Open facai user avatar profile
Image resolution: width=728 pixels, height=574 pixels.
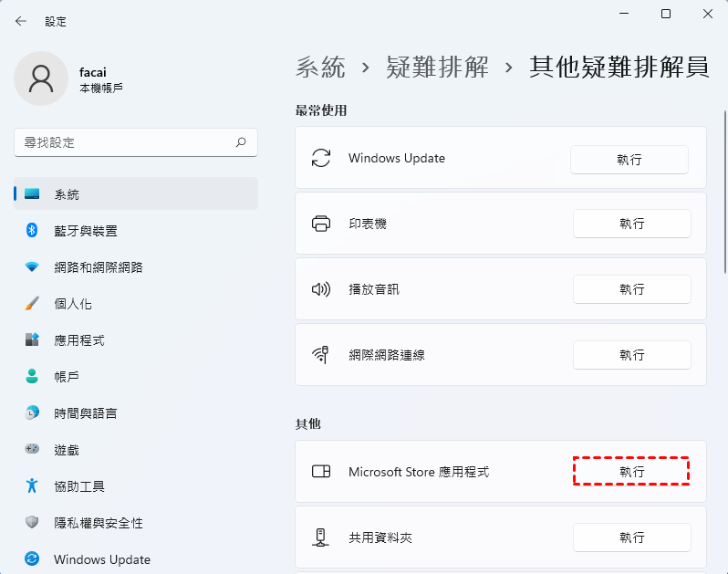tap(41, 78)
